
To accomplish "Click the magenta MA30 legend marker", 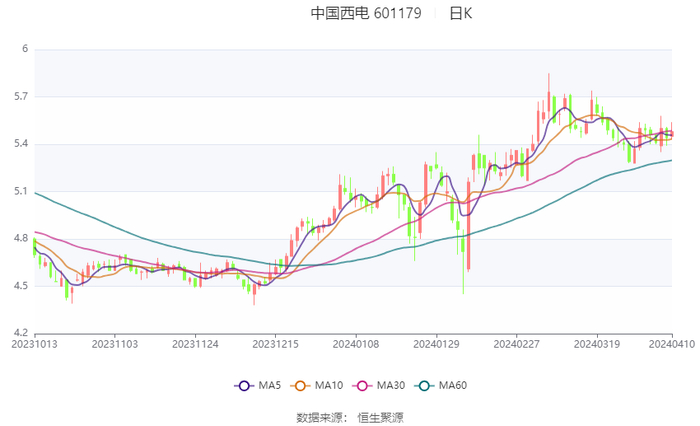I will click(x=366, y=386).
